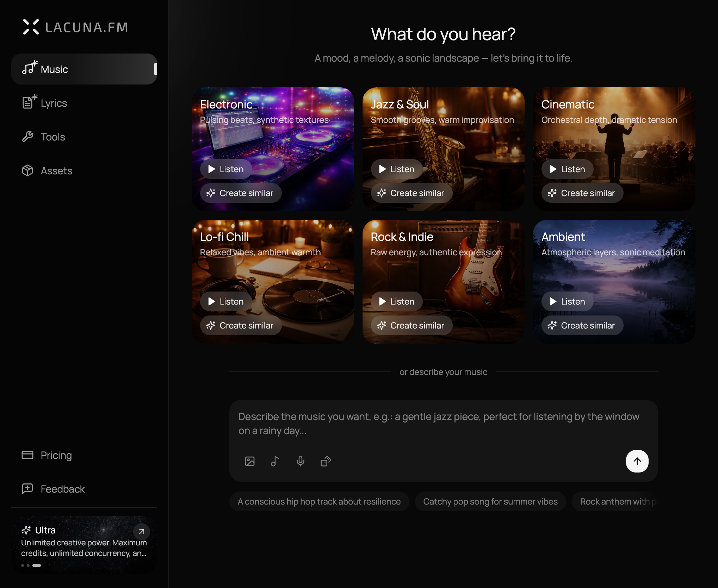Listen to the Lo-fi Chill sample

pyautogui.click(x=226, y=301)
